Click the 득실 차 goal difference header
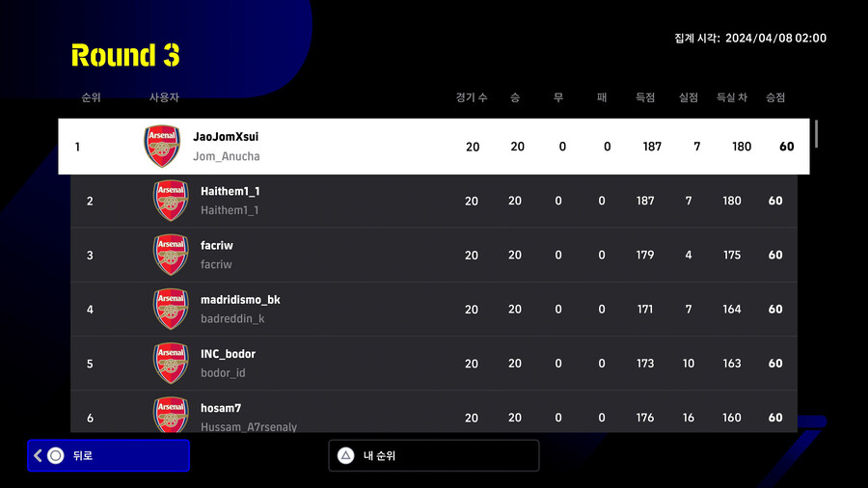Image resolution: width=868 pixels, height=488 pixels. [x=732, y=97]
